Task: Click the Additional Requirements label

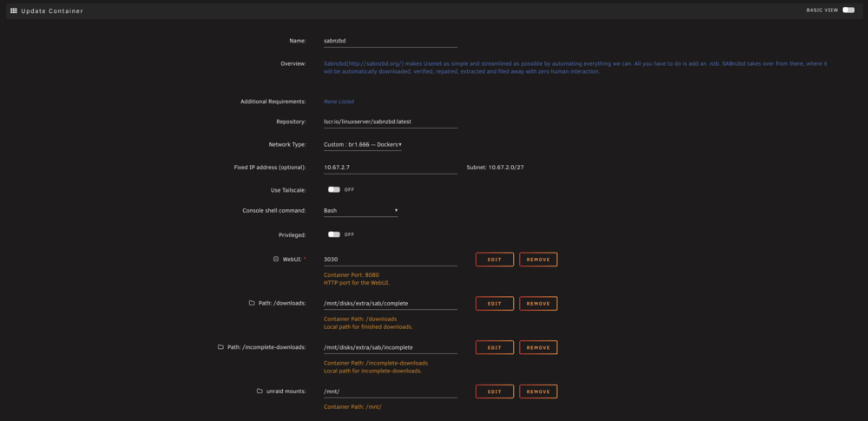Action: point(273,102)
